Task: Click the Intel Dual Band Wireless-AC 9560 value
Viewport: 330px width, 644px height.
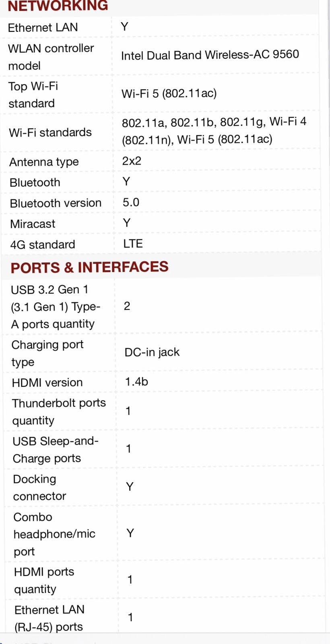Action: 210,55
